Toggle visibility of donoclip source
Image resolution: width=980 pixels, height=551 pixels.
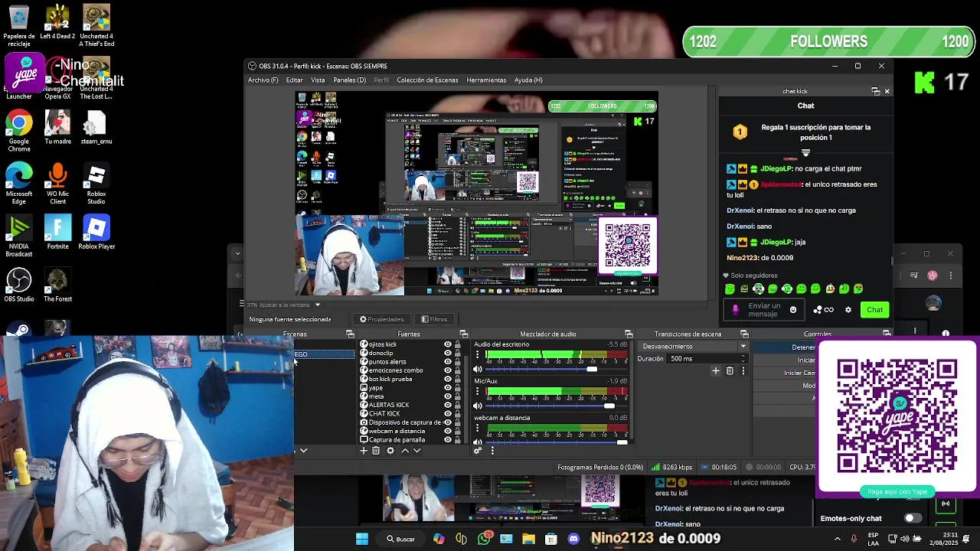click(448, 353)
